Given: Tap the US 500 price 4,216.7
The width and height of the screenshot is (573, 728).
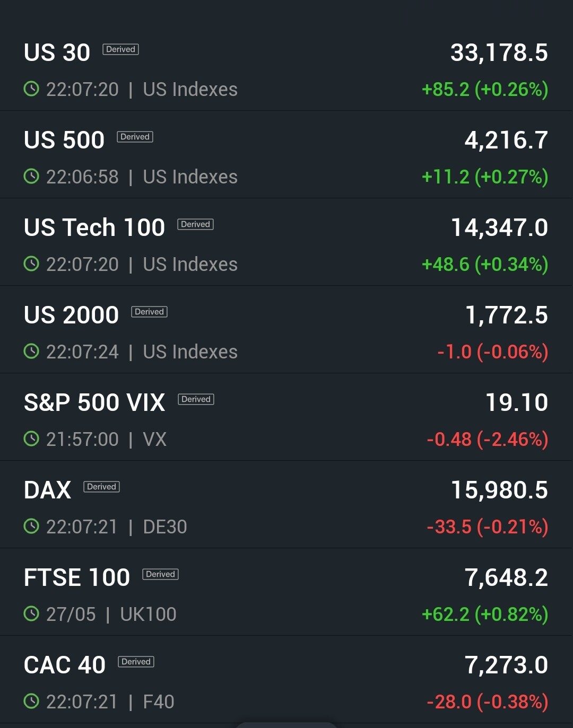Looking at the screenshot, I should [506, 140].
